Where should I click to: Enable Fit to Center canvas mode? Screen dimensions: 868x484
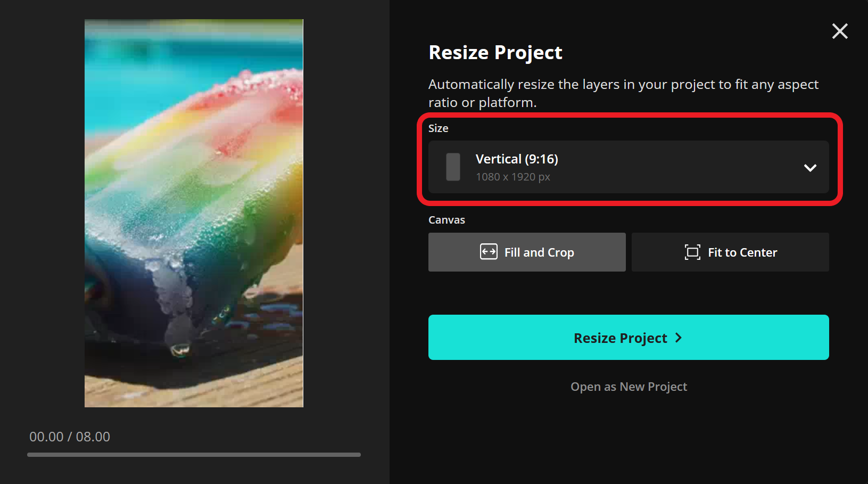[730, 252]
